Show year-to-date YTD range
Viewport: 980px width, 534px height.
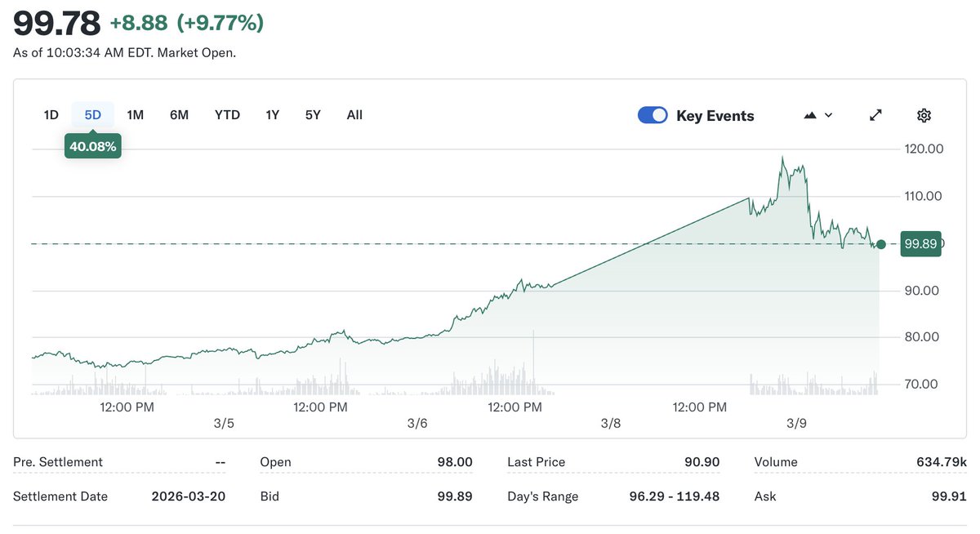(x=227, y=115)
